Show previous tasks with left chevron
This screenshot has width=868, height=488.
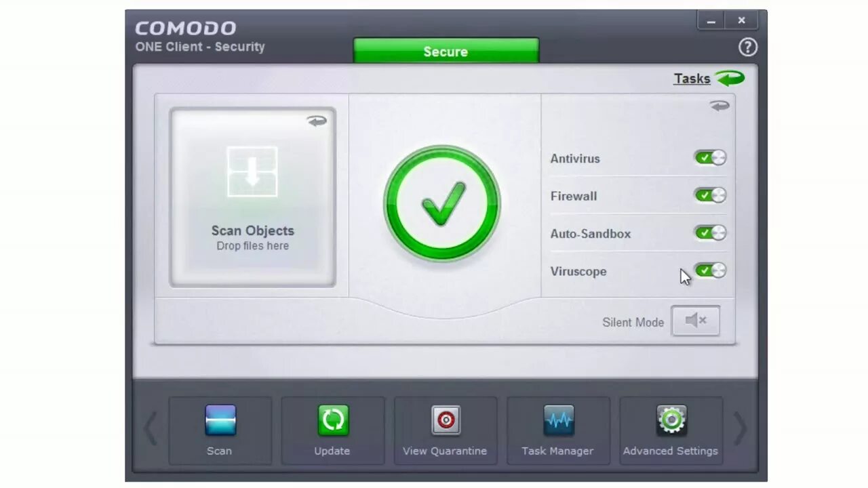[151, 428]
